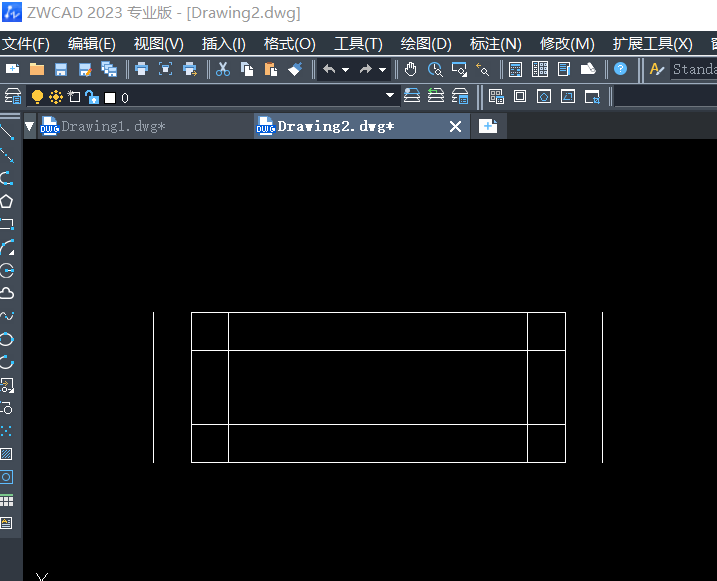The image size is (717, 581).
Task: Click layer 0 white color swatch
Action: (110, 98)
